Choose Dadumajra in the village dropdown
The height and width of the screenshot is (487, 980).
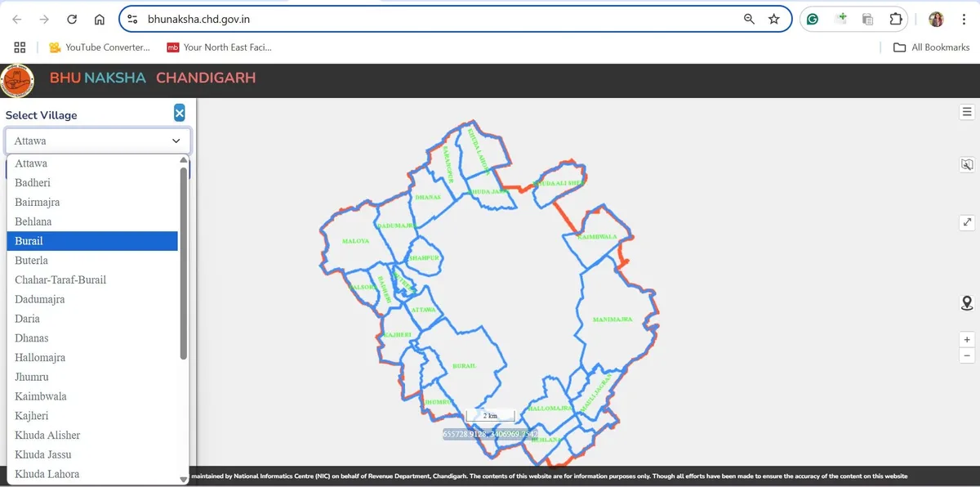[92, 299]
